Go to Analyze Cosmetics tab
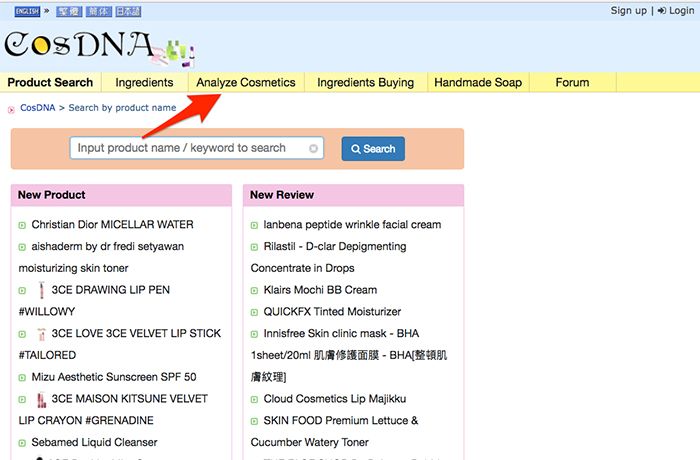Viewport: 700px width, 460px height. click(x=246, y=82)
